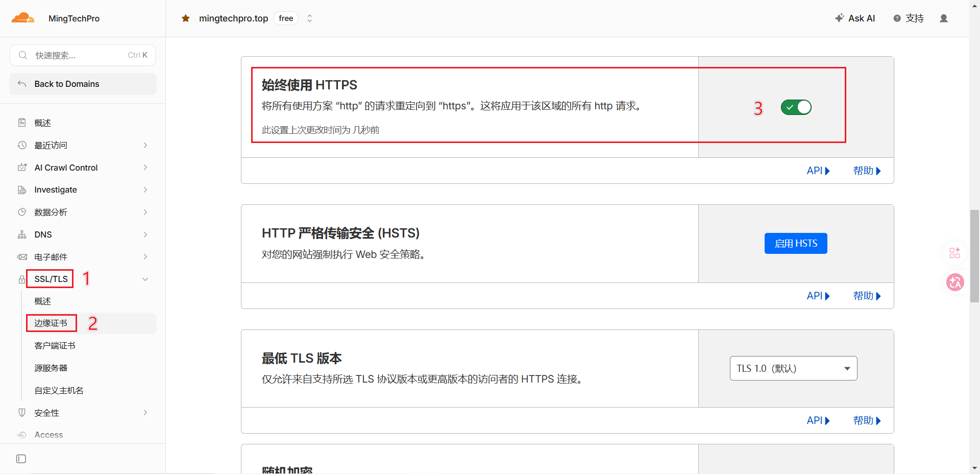Open API link under 始终使用 HTTPS
The height and width of the screenshot is (474, 980).
click(x=818, y=171)
